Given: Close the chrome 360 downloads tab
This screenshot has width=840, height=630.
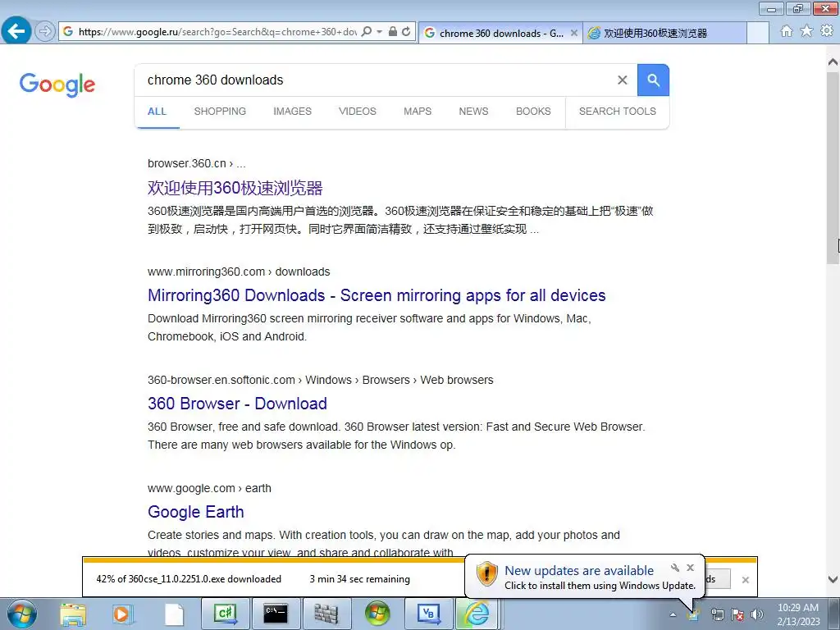Looking at the screenshot, I should coord(573,33).
